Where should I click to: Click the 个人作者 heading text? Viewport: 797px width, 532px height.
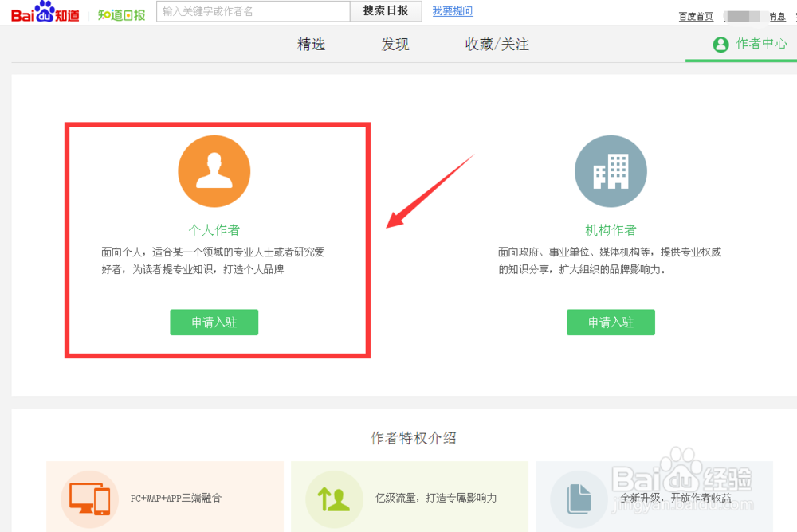click(x=214, y=230)
